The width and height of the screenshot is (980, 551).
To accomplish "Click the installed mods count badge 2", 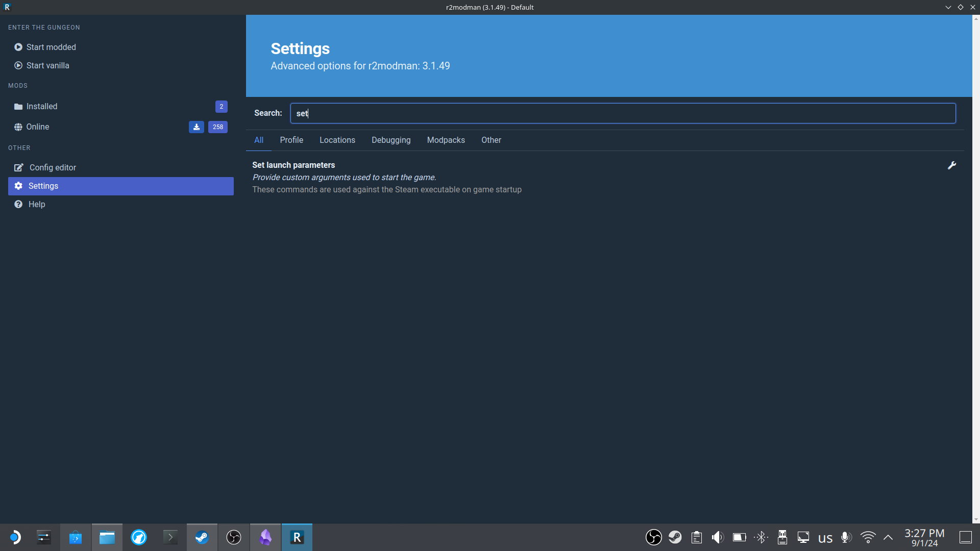I will (x=221, y=106).
